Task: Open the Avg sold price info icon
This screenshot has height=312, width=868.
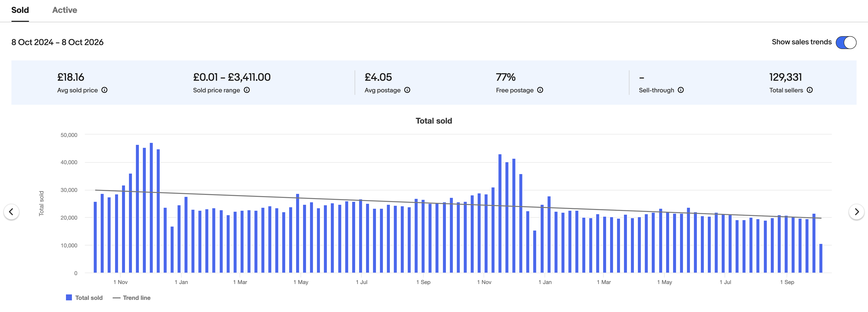Action: [104, 90]
